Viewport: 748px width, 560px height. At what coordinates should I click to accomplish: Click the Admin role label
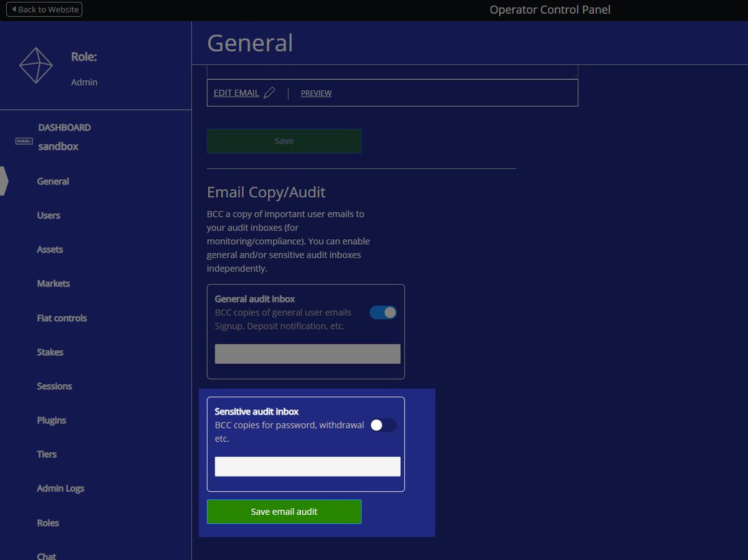tap(84, 82)
